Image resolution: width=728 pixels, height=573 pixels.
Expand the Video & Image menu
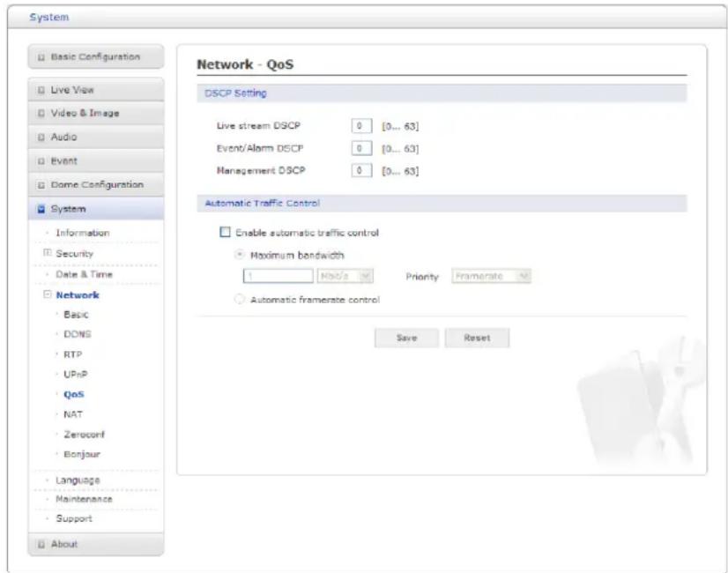96,114
